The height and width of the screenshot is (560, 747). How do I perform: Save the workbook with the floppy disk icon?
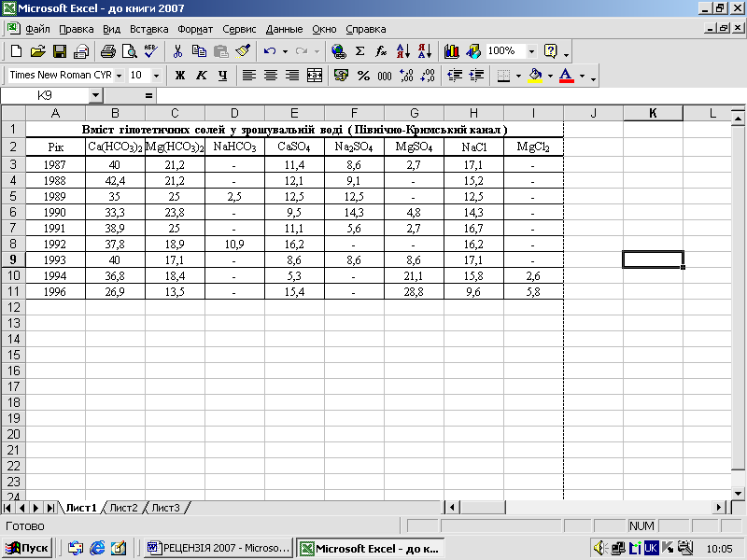60,51
